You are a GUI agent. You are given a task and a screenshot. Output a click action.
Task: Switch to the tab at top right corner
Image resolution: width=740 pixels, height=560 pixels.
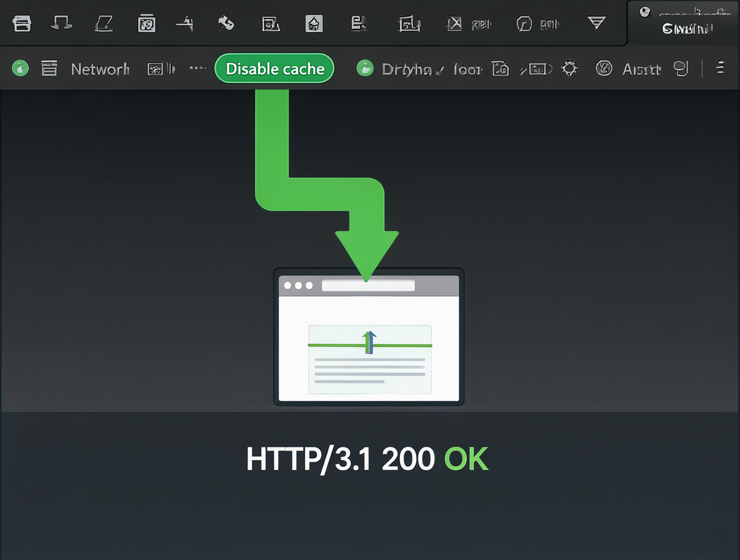tap(683, 22)
